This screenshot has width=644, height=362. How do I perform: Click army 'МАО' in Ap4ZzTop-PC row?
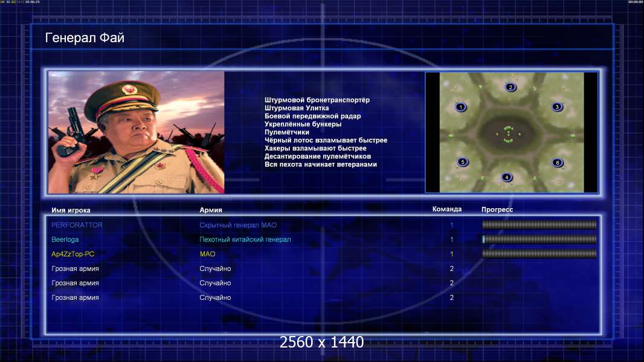click(x=207, y=254)
